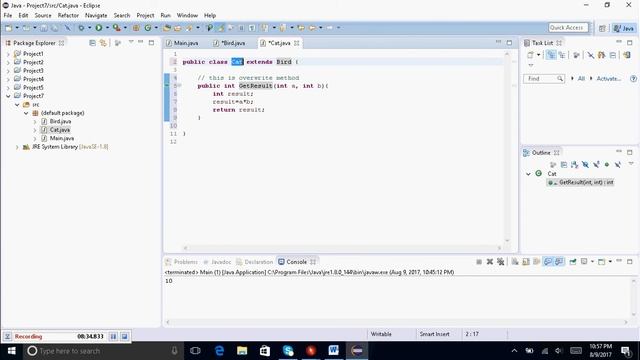Switch to the Main.java editor tab
The height and width of the screenshot is (360, 640).
(x=182, y=43)
